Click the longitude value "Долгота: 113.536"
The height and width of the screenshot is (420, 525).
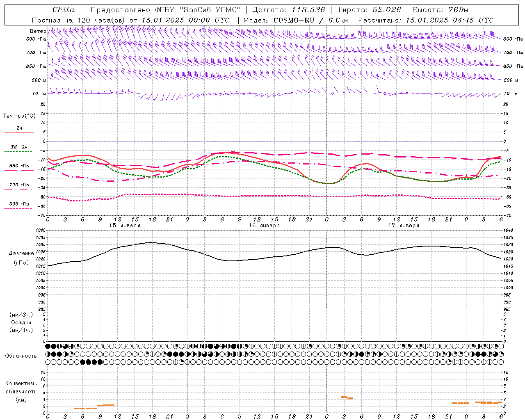pyautogui.click(x=289, y=10)
